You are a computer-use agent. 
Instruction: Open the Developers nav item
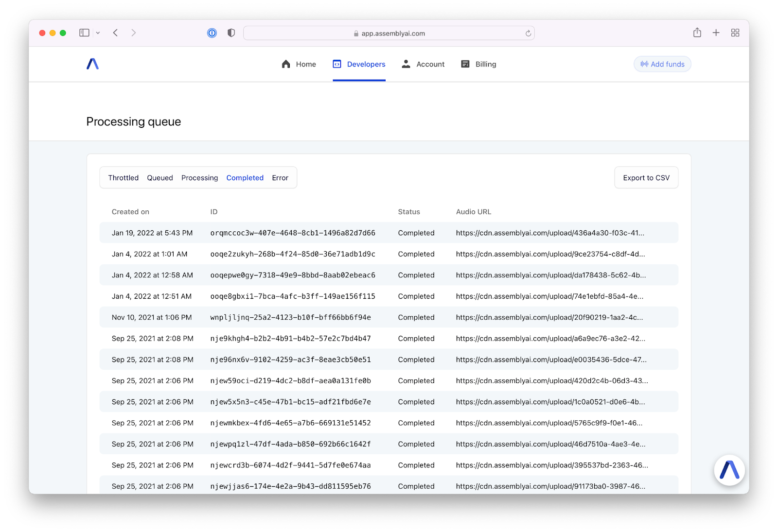coord(359,64)
